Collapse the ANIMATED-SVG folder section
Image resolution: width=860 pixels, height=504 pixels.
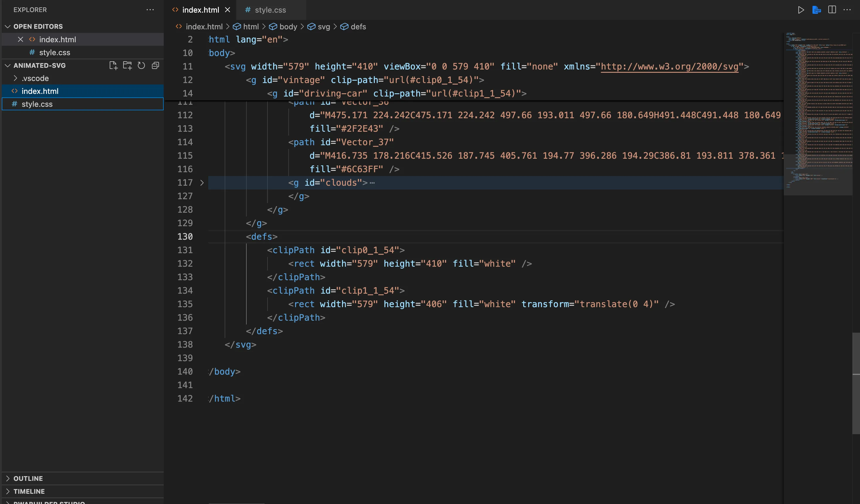8,65
